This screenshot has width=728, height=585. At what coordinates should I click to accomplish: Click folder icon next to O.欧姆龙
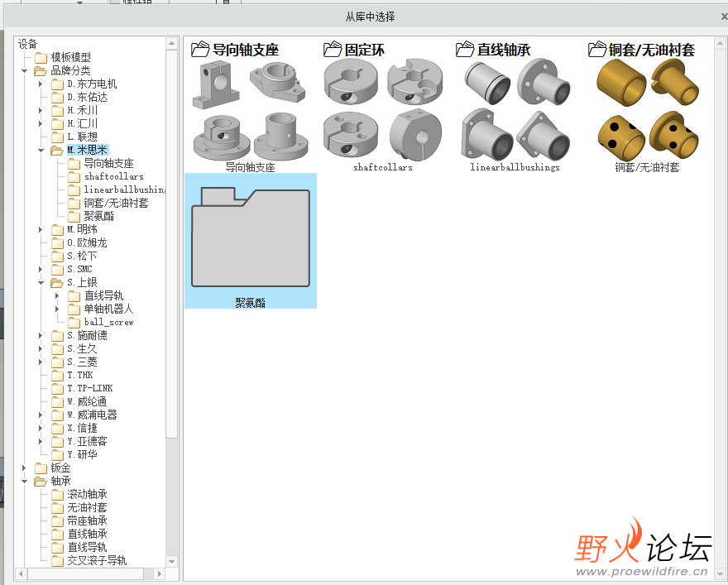(58, 242)
